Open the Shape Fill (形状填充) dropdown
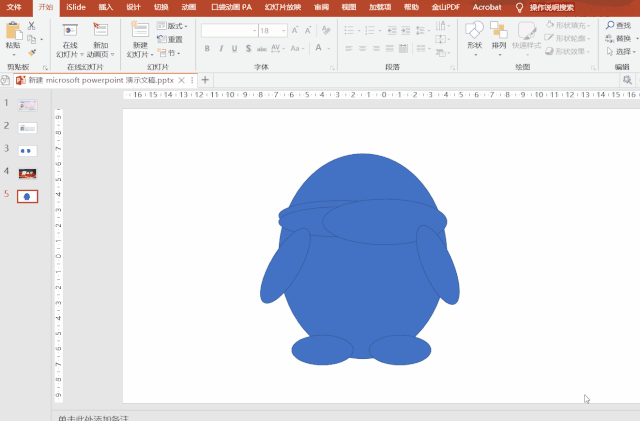This screenshot has height=421, width=640. (x=569, y=25)
